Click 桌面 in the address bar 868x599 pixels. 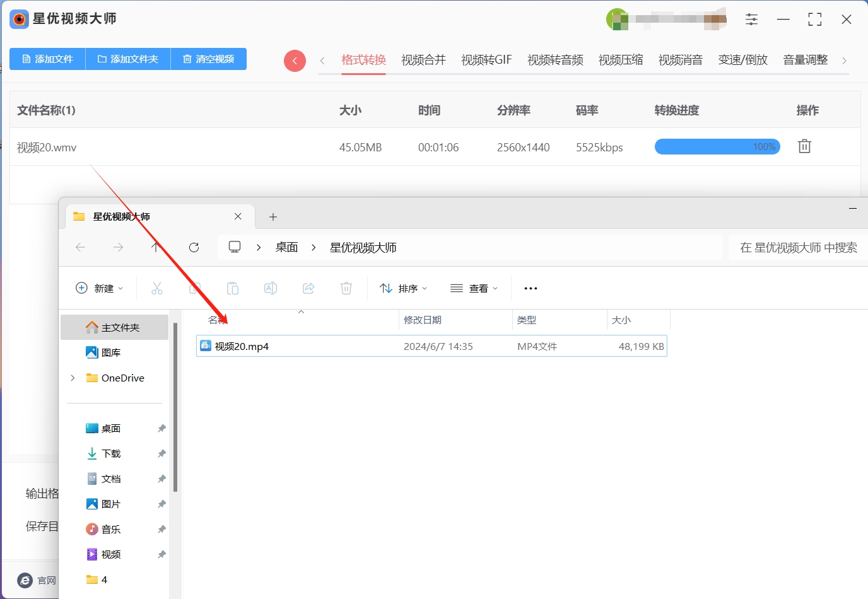point(286,247)
